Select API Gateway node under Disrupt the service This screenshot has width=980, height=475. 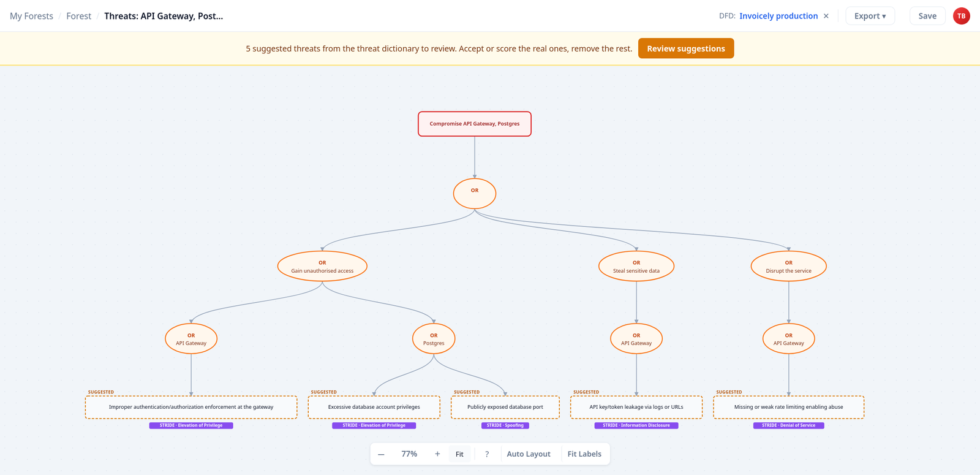pos(789,339)
